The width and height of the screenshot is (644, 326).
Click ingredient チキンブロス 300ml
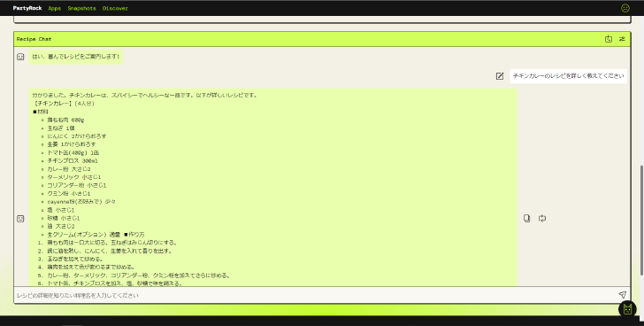click(73, 160)
